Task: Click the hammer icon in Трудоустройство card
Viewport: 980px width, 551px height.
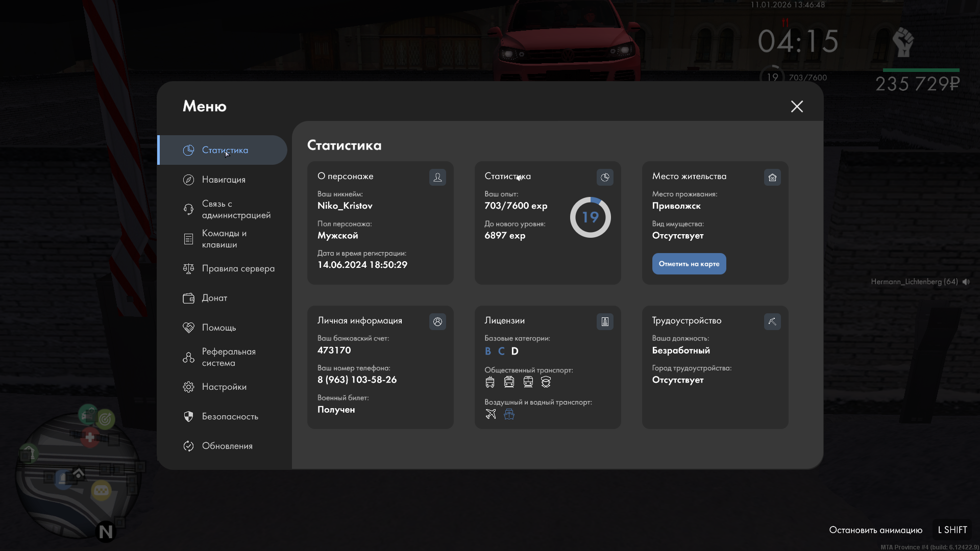Action: (772, 321)
